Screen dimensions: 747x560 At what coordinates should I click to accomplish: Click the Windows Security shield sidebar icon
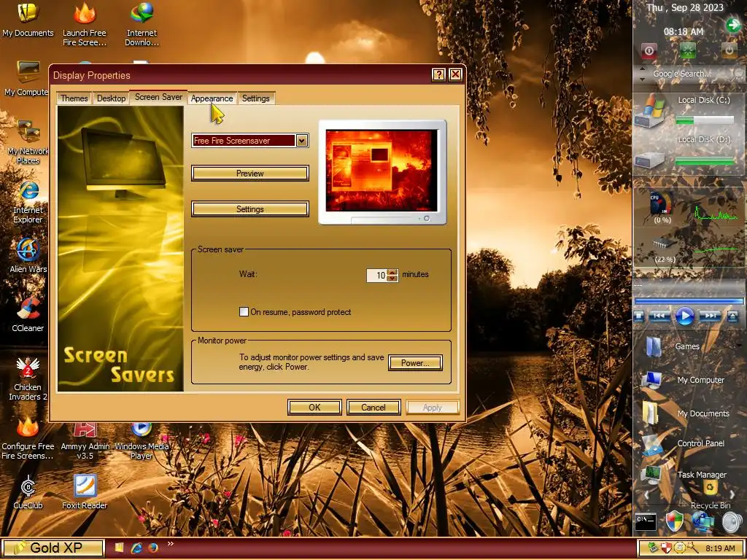point(674,521)
